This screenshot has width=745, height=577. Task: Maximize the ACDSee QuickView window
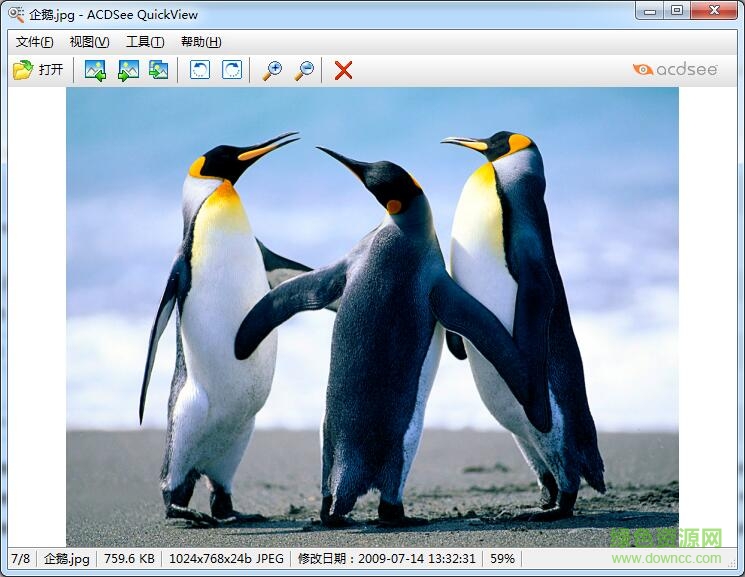point(677,11)
